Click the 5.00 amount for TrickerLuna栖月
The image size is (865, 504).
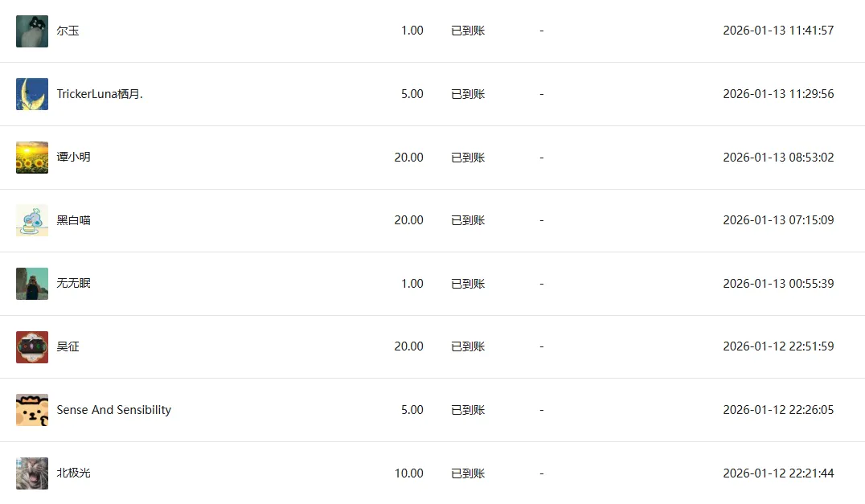pos(412,94)
